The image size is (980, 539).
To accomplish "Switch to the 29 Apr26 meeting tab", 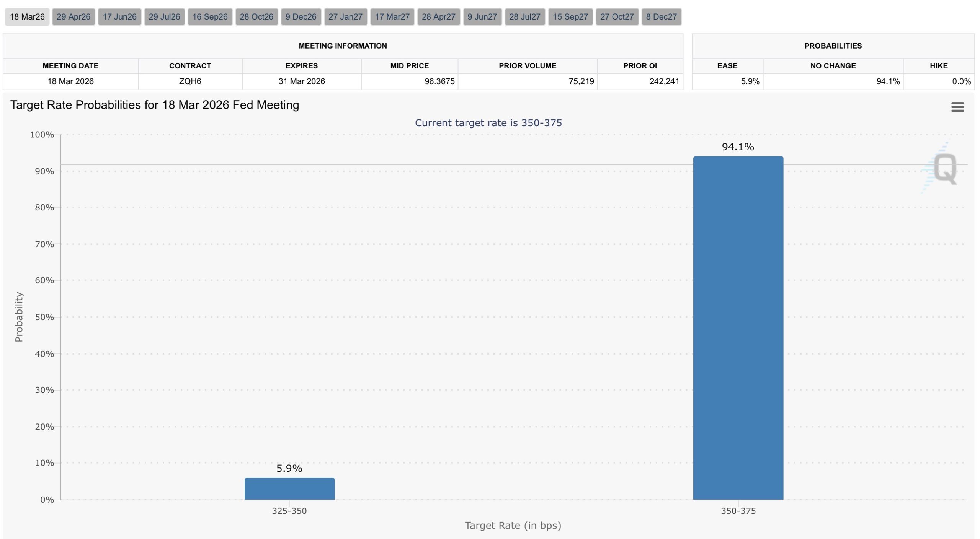I will click(x=74, y=16).
